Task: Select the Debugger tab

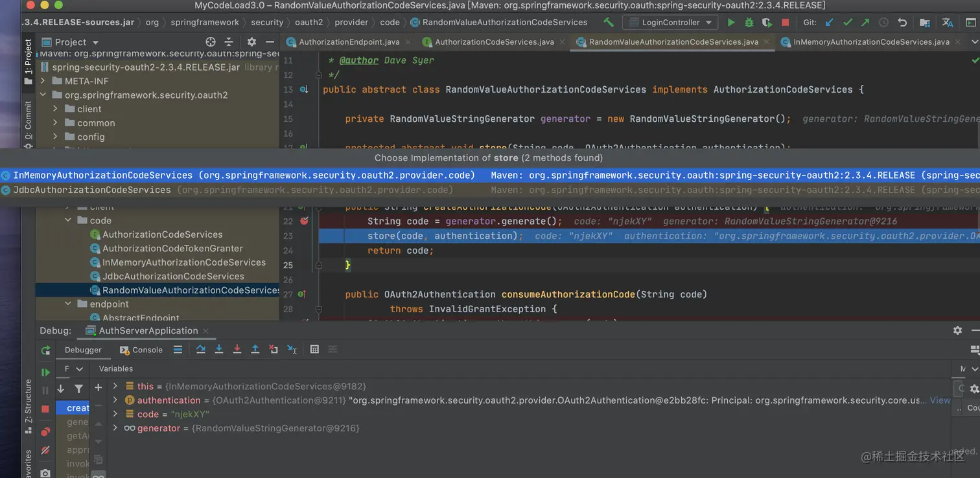Action: pos(83,350)
